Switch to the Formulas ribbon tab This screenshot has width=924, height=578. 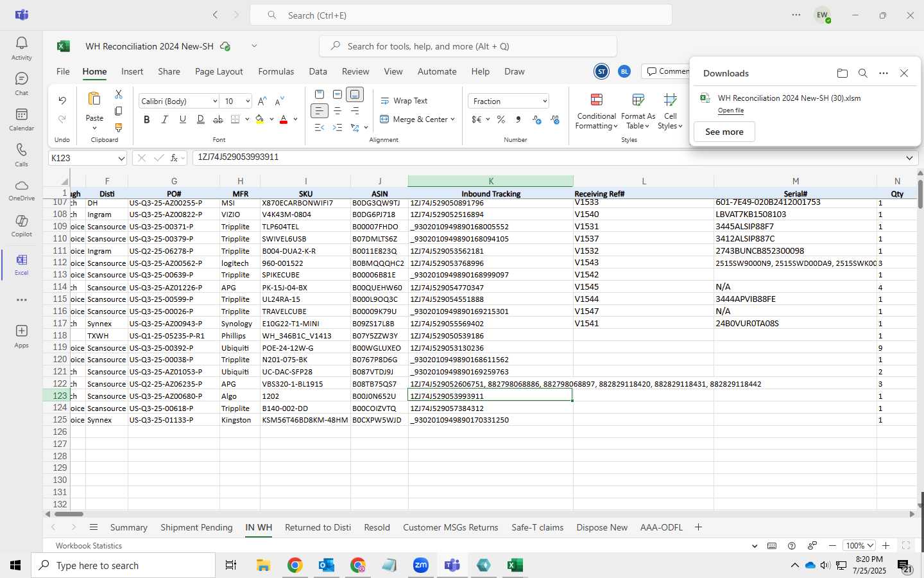(x=276, y=71)
